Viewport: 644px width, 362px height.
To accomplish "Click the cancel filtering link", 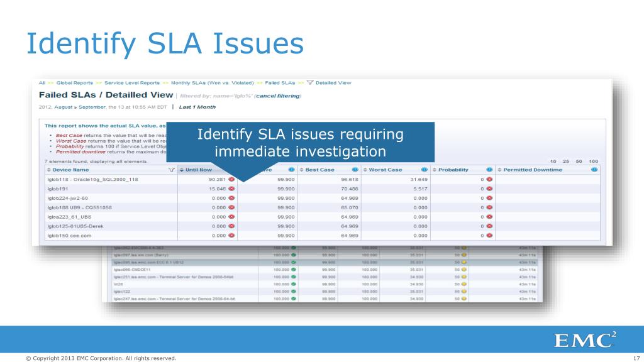I will [x=277, y=96].
